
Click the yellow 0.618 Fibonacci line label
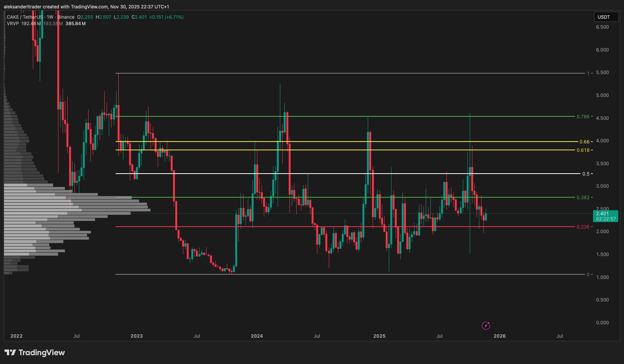[x=583, y=150]
